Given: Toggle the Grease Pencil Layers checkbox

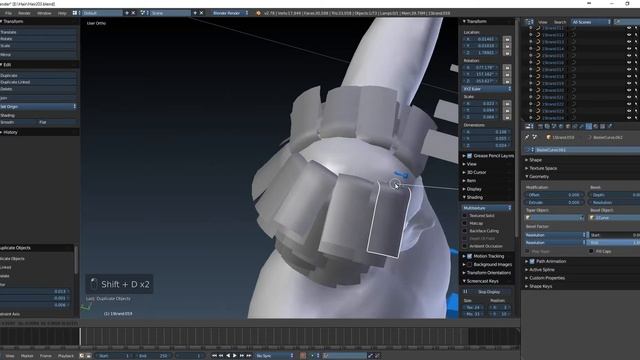Looking at the screenshot, I should pos(469,156).
